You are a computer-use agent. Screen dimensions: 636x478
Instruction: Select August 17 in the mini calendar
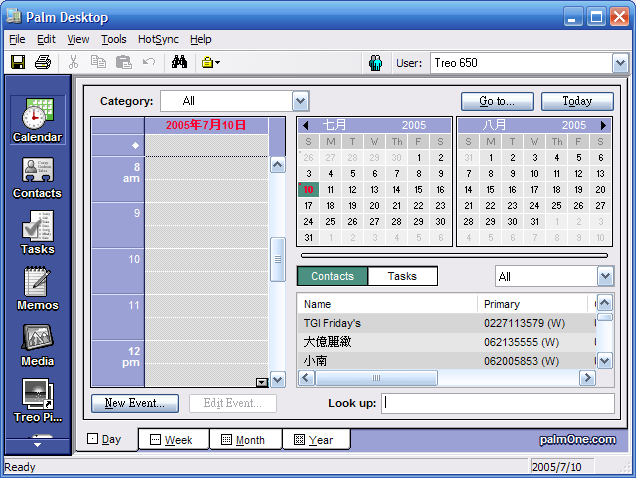(535, 189)
